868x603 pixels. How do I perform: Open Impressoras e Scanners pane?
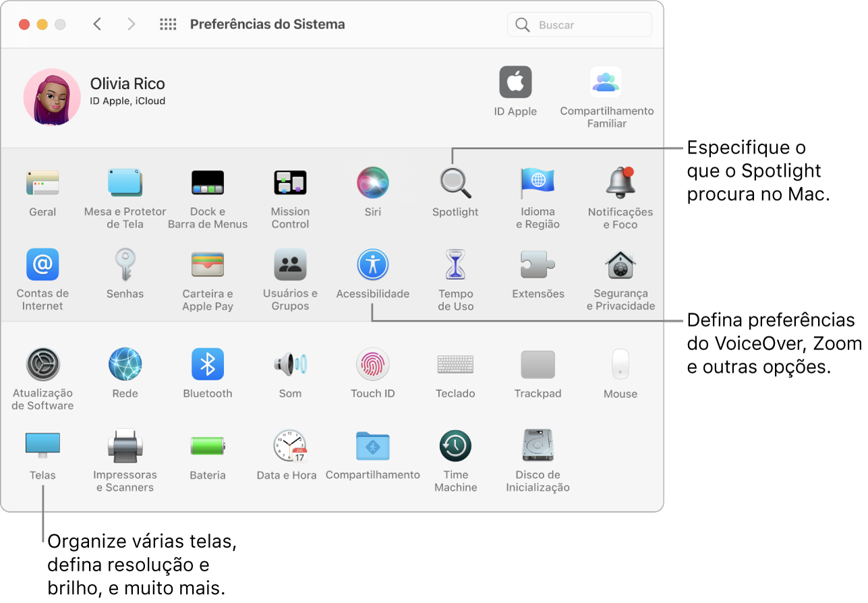125,445
